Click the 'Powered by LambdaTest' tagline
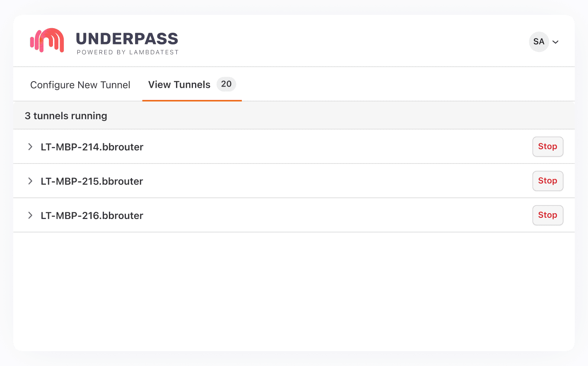The width and height of the screenshot is (588, 366). point(128,53)
